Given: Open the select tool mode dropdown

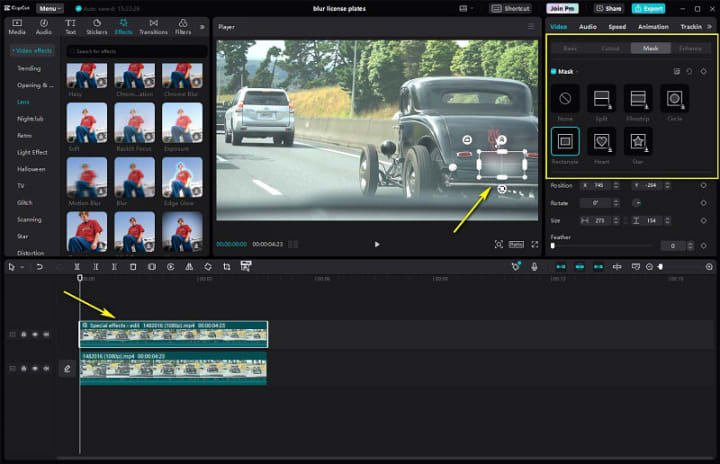Looking at the screenshot, I should pos(22,267).
